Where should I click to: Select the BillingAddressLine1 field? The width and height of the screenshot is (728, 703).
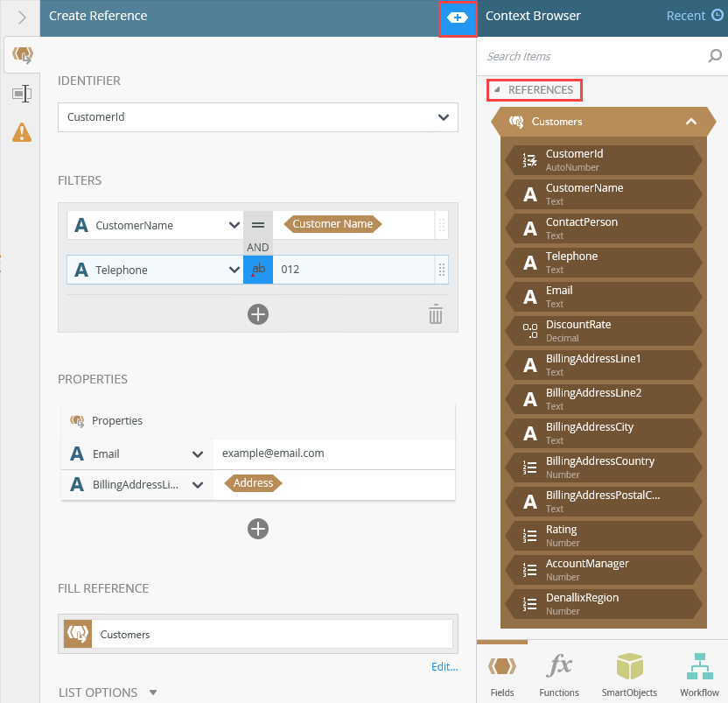[x=603, y=365]
